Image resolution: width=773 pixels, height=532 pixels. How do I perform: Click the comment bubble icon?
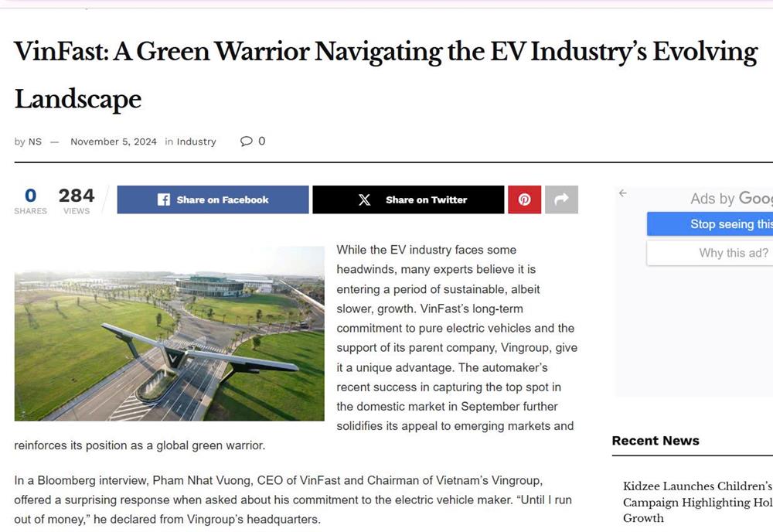[247, 141]
